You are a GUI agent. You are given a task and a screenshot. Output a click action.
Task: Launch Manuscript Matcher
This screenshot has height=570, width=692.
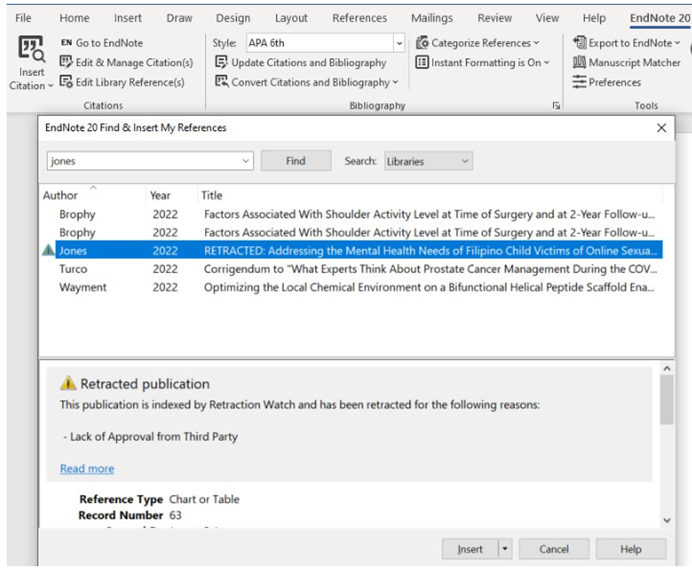point(626,63)
